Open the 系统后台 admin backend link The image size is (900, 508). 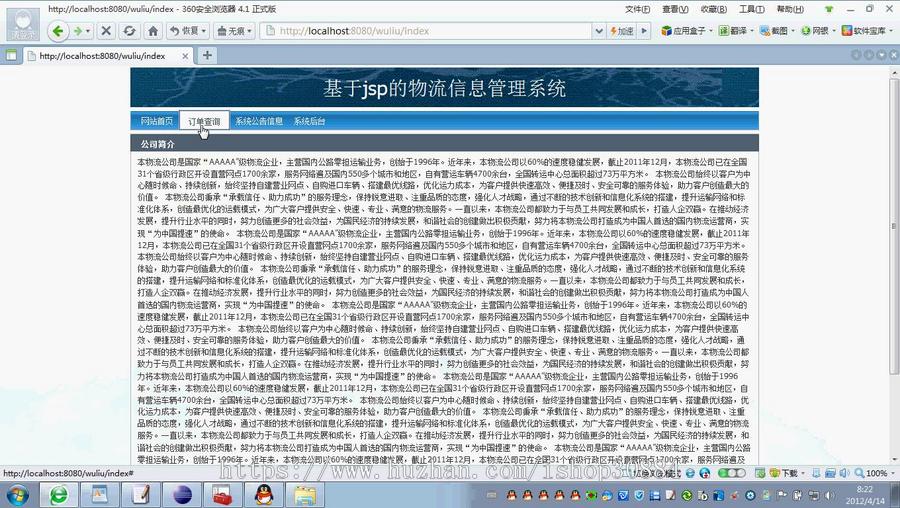[309, 121]
